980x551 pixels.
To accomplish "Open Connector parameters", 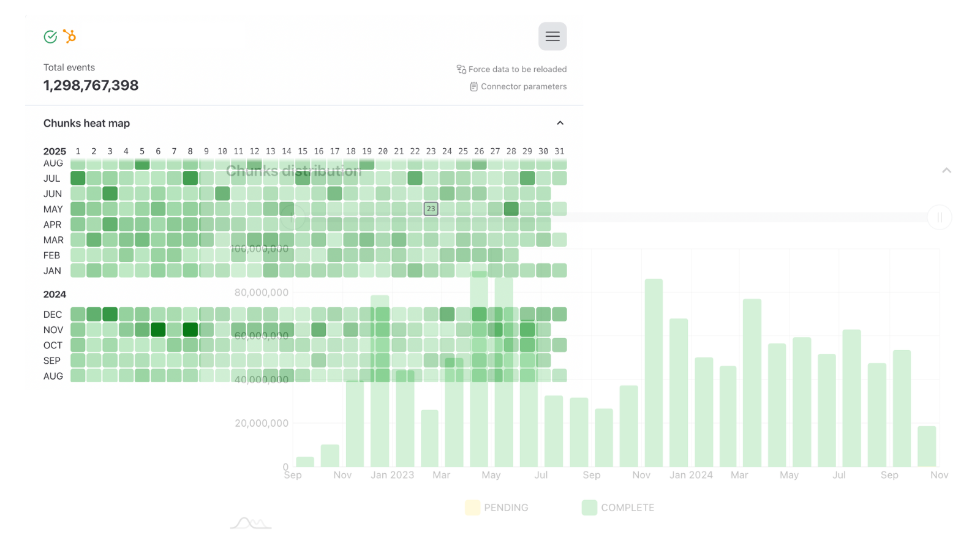I will coord(522,86).
